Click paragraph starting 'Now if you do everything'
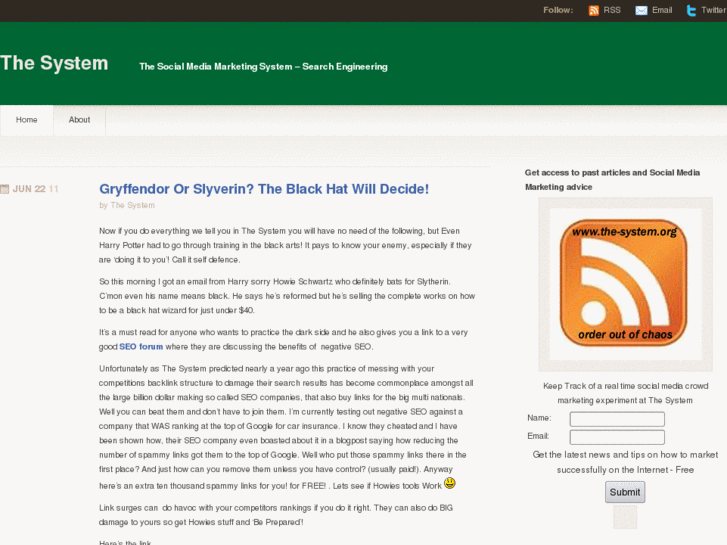This screenshot has width=727, height=545. point(285,245)
